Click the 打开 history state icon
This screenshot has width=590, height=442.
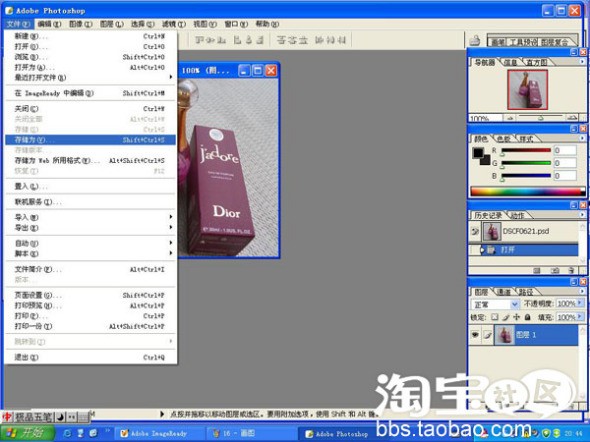tap(491, 250)
